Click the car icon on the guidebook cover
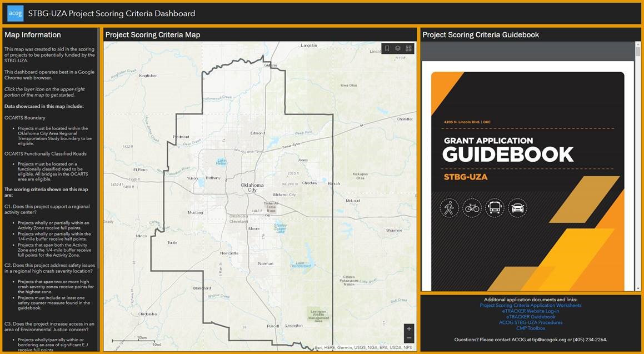The image size is (644, 354). (517, 208)
